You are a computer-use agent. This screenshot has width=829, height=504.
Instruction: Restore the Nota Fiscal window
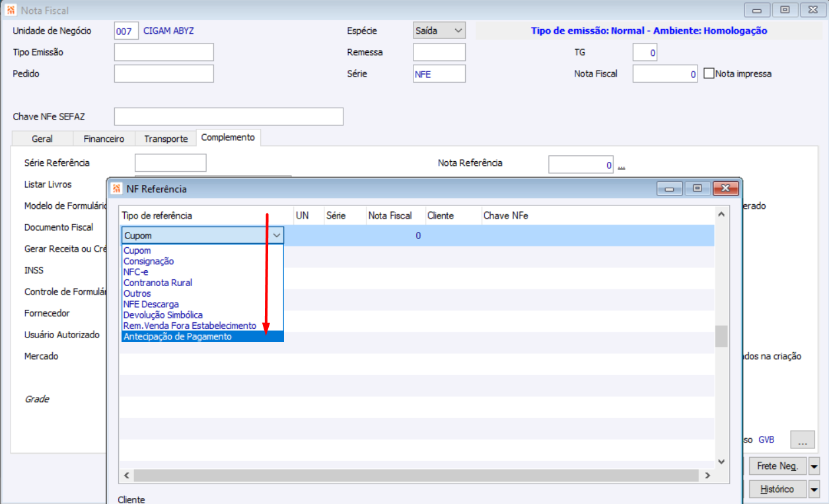click(785, 11)
